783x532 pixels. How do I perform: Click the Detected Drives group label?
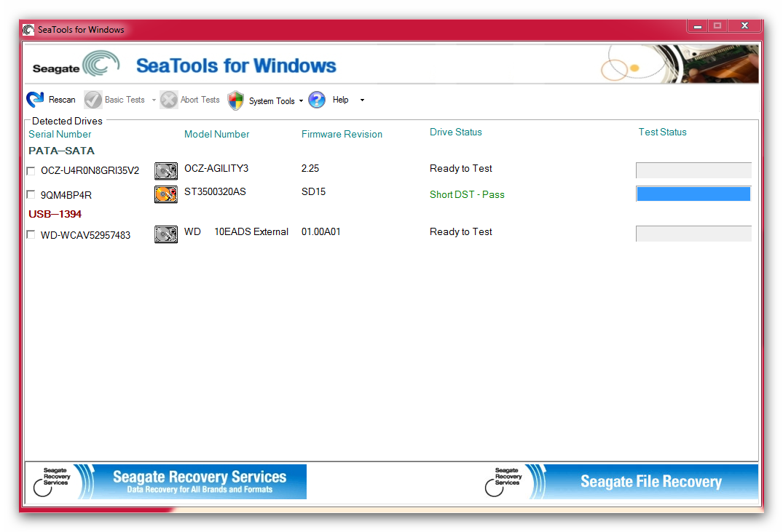tap(67, 122)
